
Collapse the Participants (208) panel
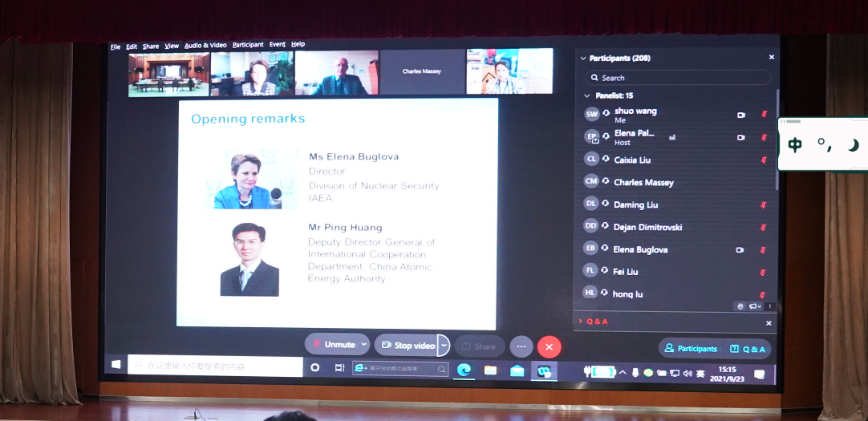click(583, 58)
